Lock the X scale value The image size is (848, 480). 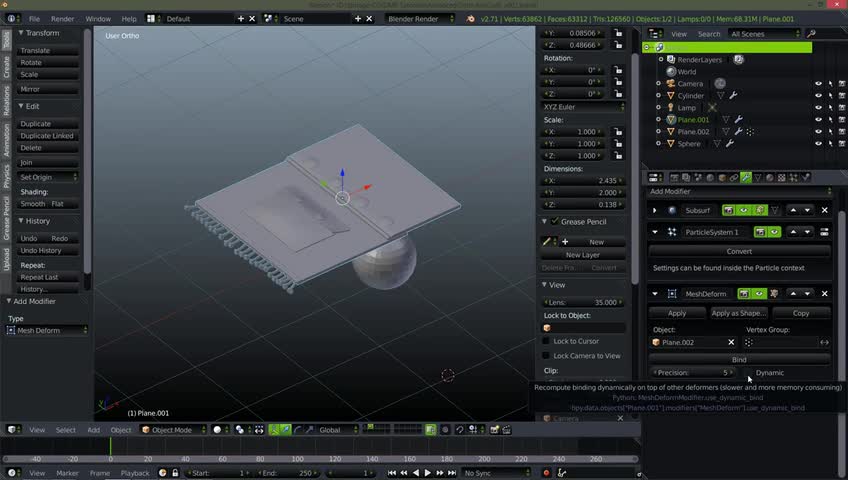(618, 132)
